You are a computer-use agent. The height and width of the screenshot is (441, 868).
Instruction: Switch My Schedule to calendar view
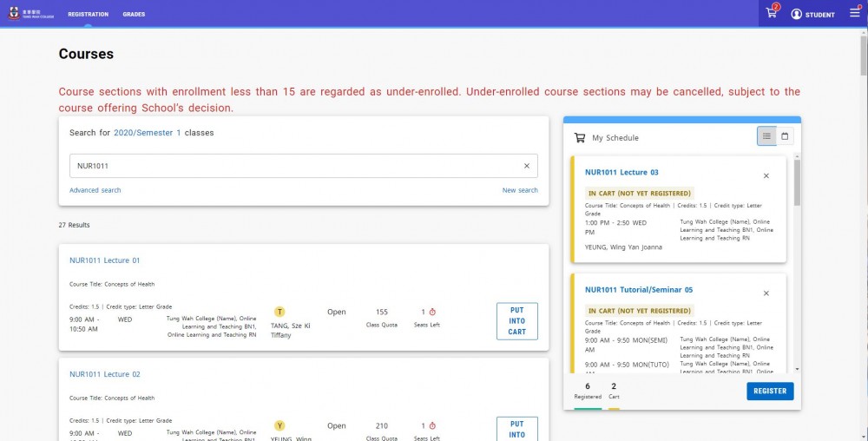coord(785,136)
